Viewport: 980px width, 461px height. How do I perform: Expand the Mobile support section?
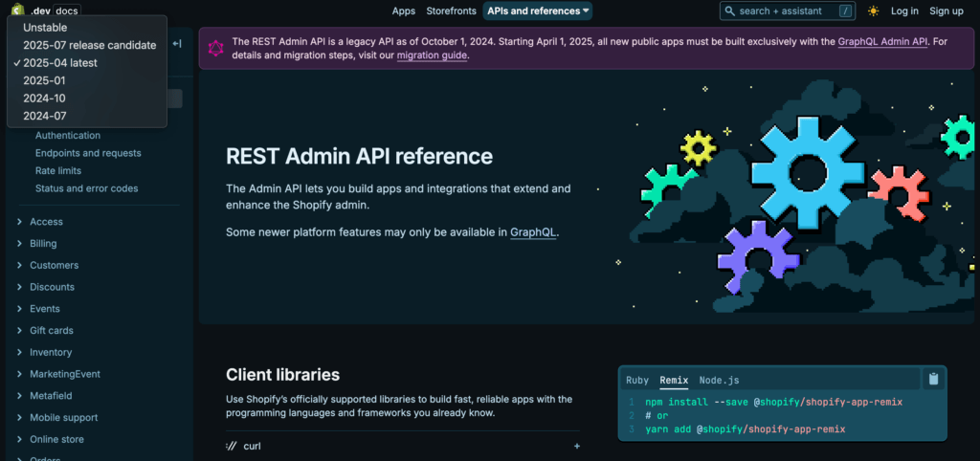coord(64,418)
